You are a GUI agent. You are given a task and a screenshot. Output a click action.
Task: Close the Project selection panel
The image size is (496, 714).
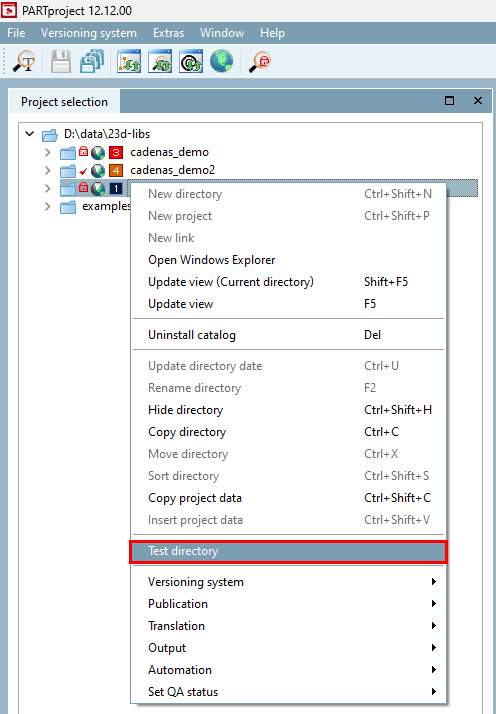coord(478,101)
